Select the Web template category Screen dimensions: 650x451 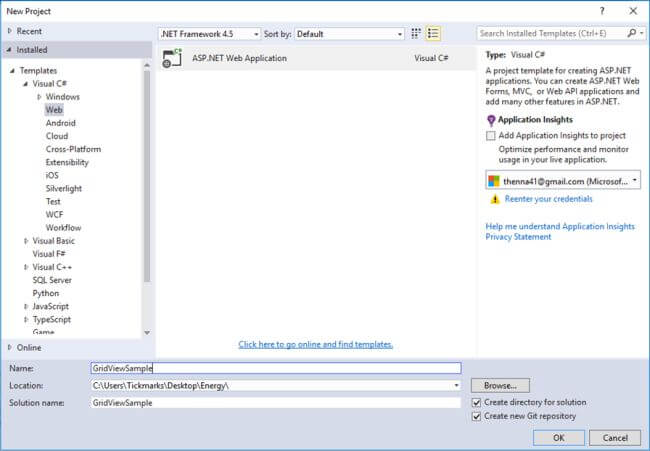[x=54, y=110]
